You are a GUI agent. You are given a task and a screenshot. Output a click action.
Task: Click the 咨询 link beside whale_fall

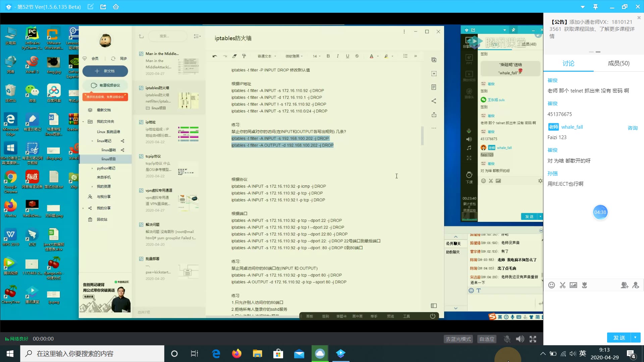[x=633, y=128]
